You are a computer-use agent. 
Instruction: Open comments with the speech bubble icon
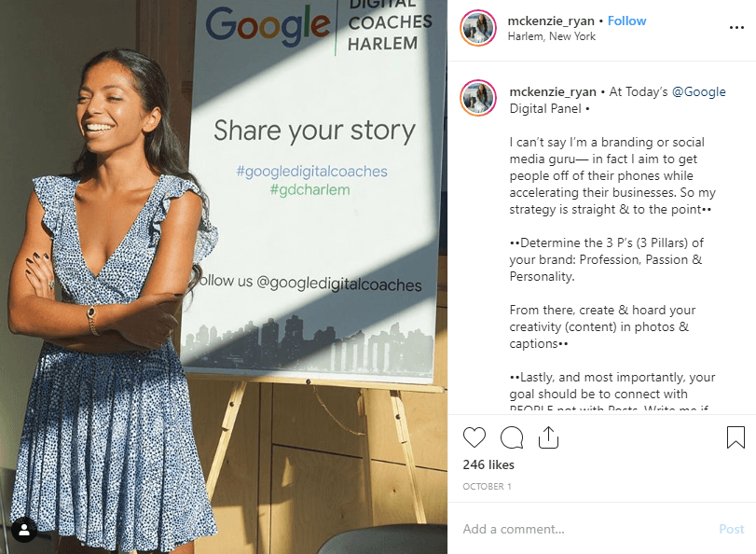(512, 437)
